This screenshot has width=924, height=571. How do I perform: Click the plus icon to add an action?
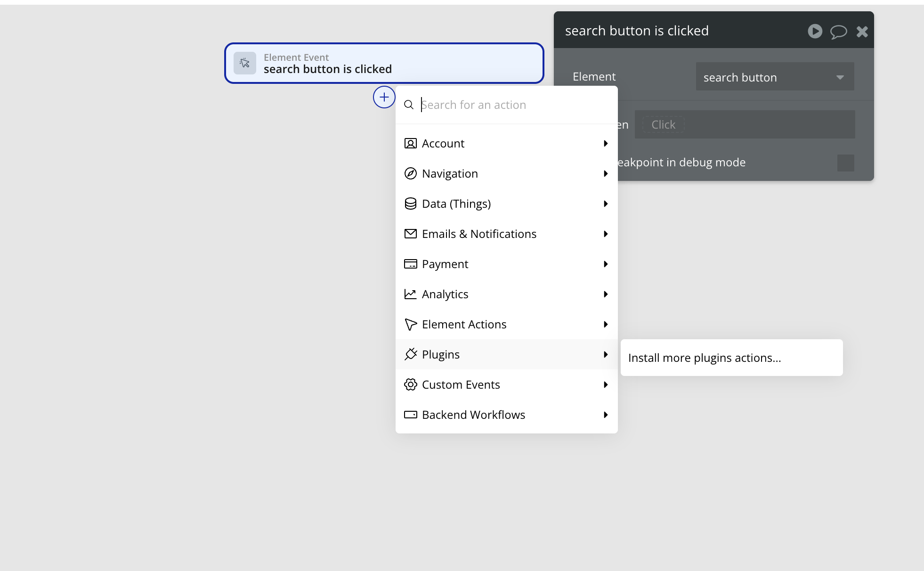[384, 97]
